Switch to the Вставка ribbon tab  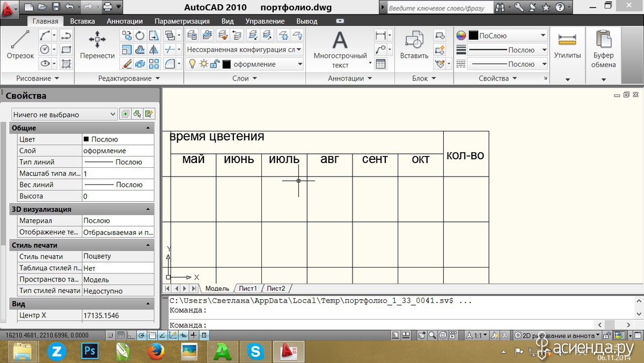82,21
